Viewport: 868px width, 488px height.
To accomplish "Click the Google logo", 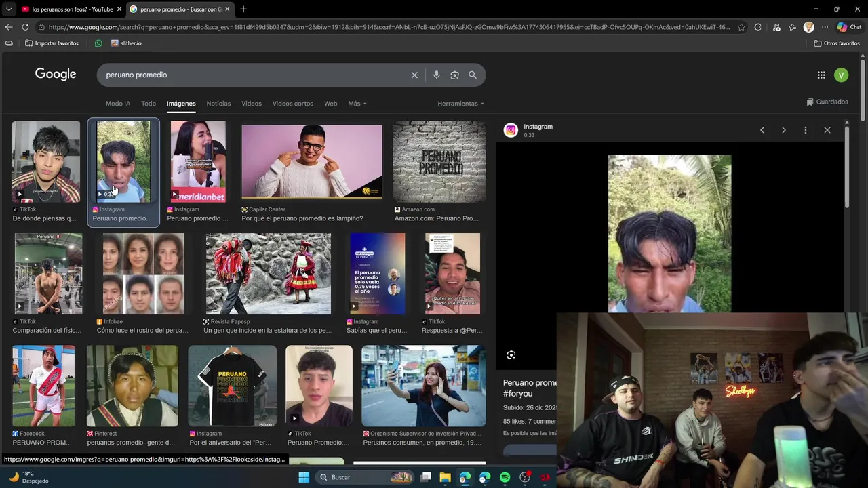I will [56, 75].
